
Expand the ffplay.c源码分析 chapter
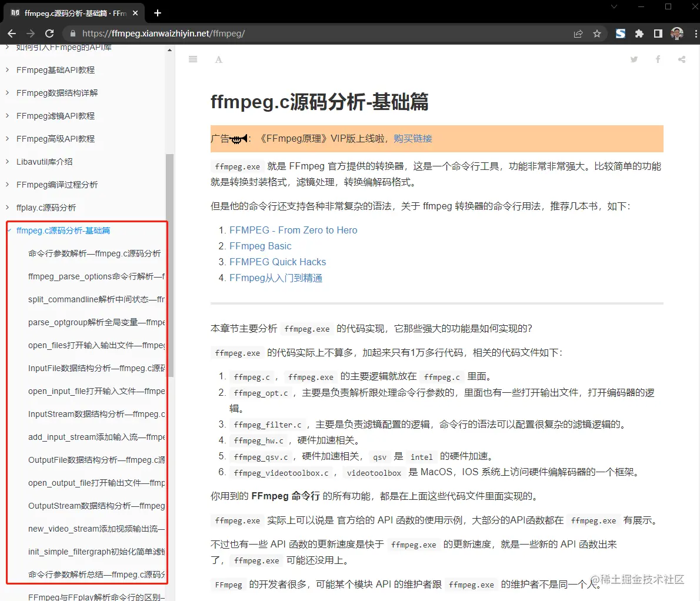point(7,207)
